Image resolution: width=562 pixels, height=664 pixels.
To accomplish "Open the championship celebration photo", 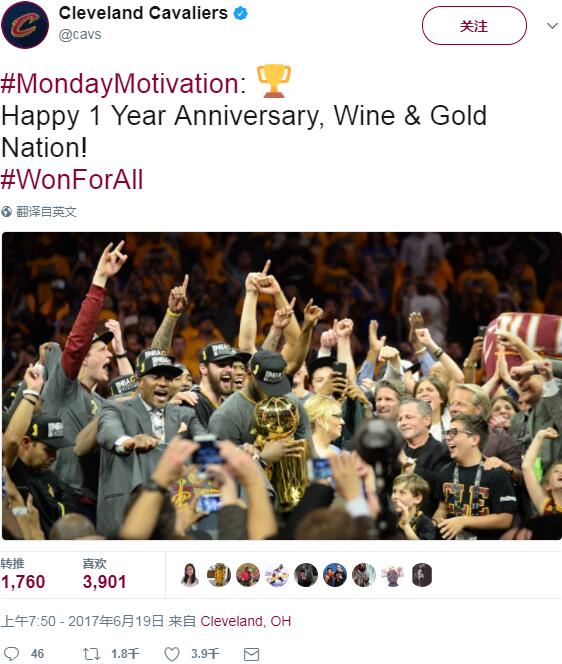I will click(282, 386).
